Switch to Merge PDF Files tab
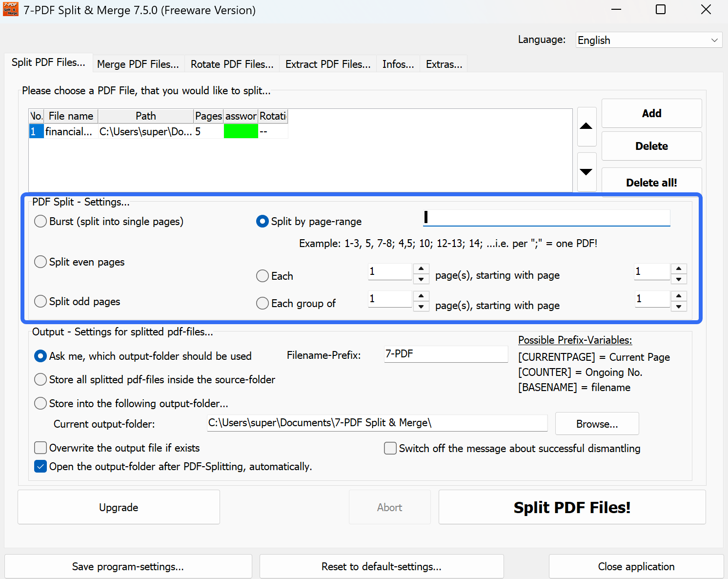This screenshot has width=728, height=579. pyautogui.click(x=138, y=64)
